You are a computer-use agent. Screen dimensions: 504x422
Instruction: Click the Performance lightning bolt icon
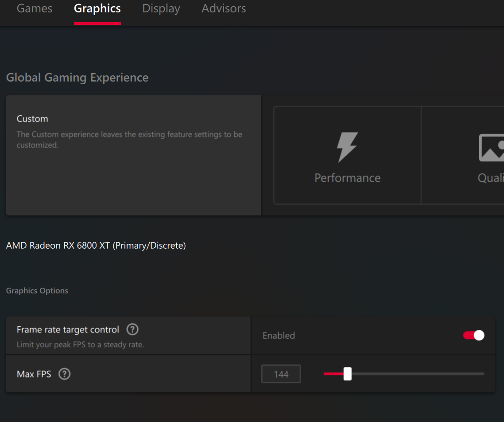347,148
